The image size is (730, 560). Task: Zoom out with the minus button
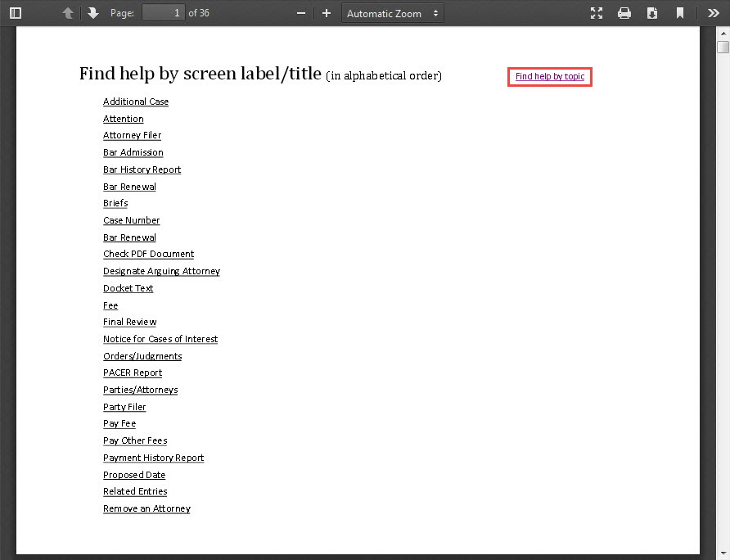click(301, 13)
